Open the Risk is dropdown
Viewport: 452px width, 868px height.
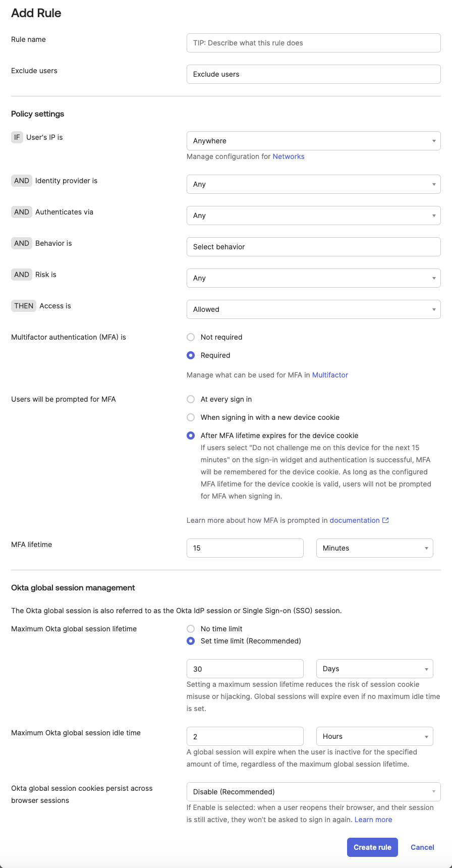click(x=313, y=278)
